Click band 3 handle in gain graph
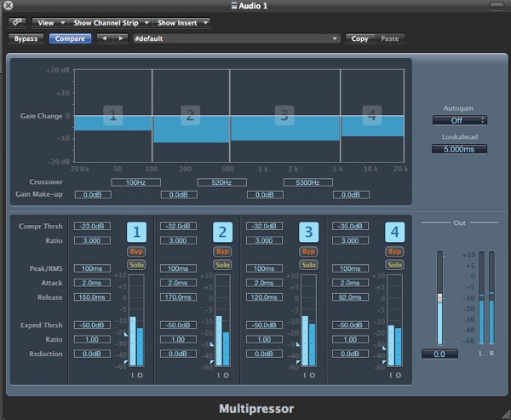 pyautogui.click(x=284, y=115)
